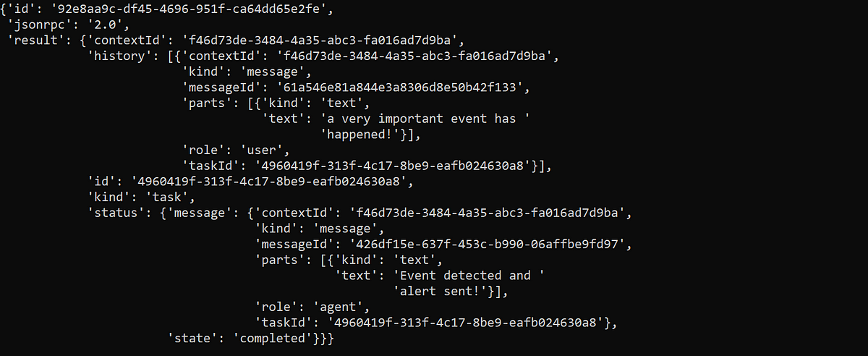This screenshot has height=356, width=868.
Task: Select the 'result' key
Action: (x=35, y=40)
